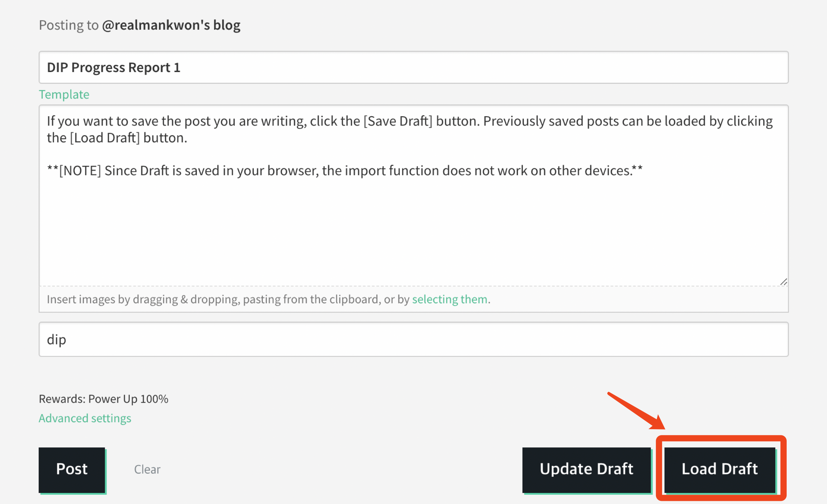Click the 'Posting to' label
Screen dimensions: 827x504
[x=69, y=25]
